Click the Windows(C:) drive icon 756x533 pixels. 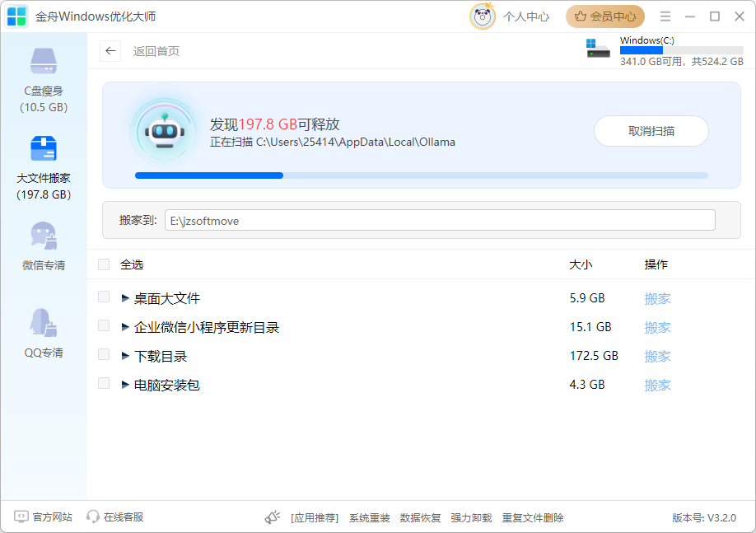597,49
